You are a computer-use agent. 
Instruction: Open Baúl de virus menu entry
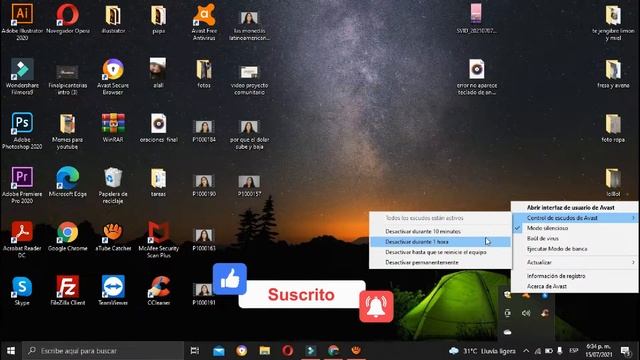(x=574, y=238)
